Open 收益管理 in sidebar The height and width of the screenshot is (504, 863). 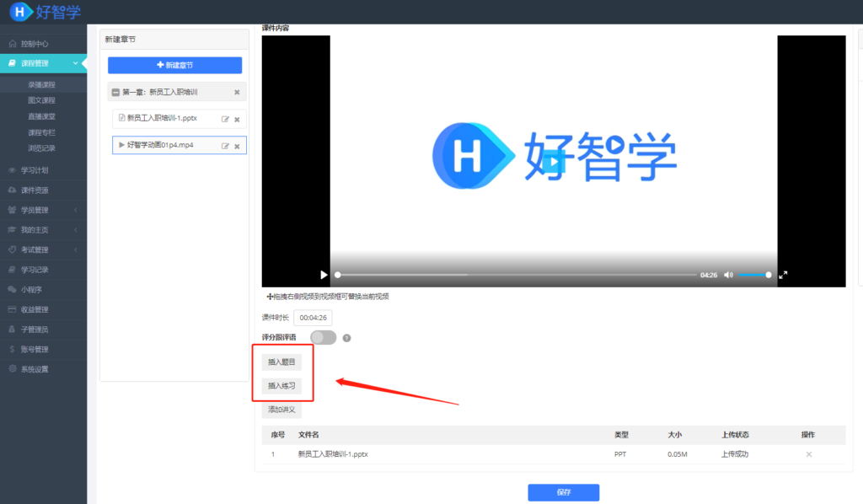(34, 309)
